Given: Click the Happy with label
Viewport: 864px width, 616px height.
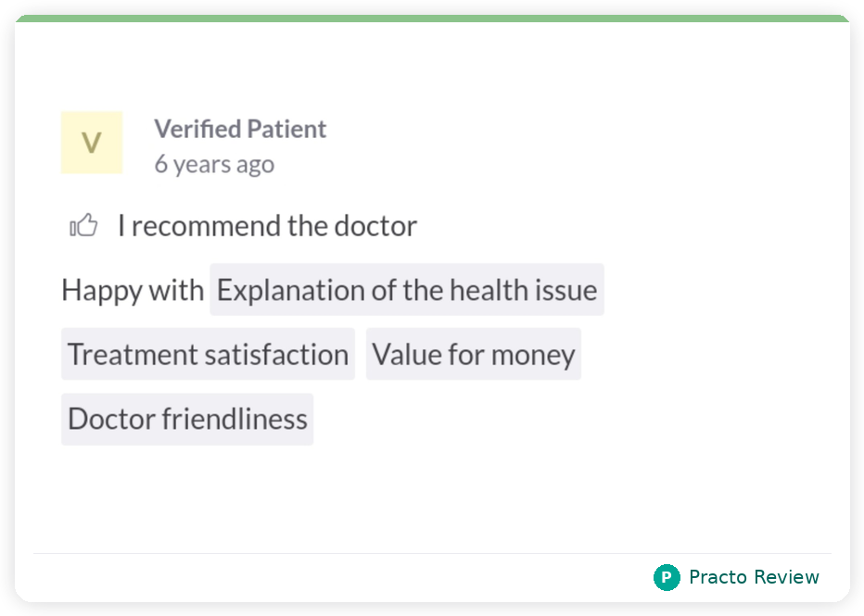Looking at the screenshot, I should click(133, 290).
